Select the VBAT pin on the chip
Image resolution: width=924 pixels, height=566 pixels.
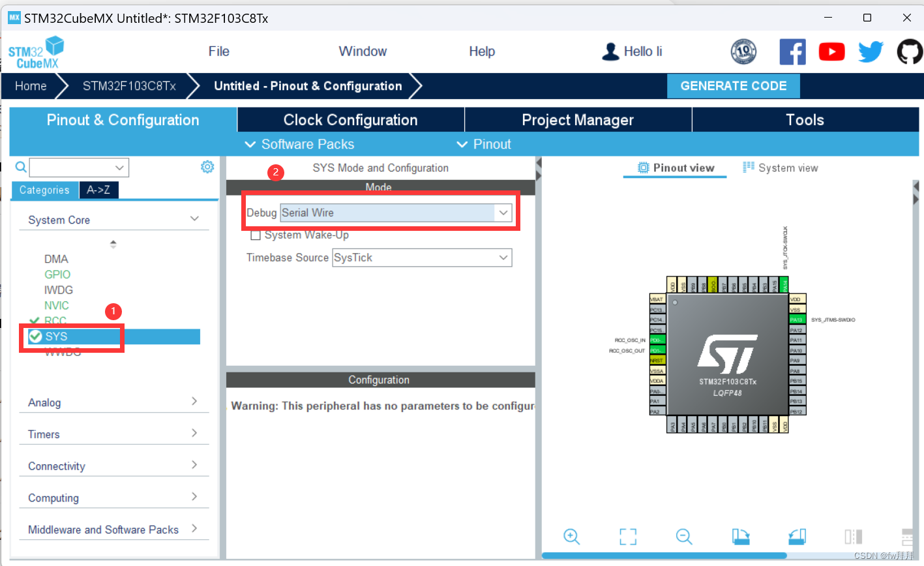(x=657, y=299)
